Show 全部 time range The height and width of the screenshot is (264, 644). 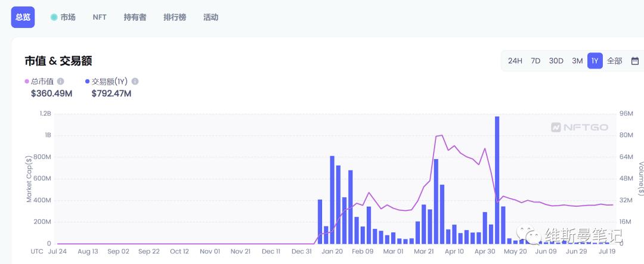(x=614, y=61)
